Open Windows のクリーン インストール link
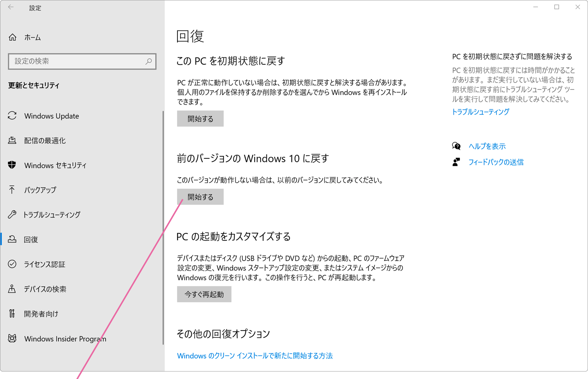This screenshot has height=379, width=588. point(255,356)
